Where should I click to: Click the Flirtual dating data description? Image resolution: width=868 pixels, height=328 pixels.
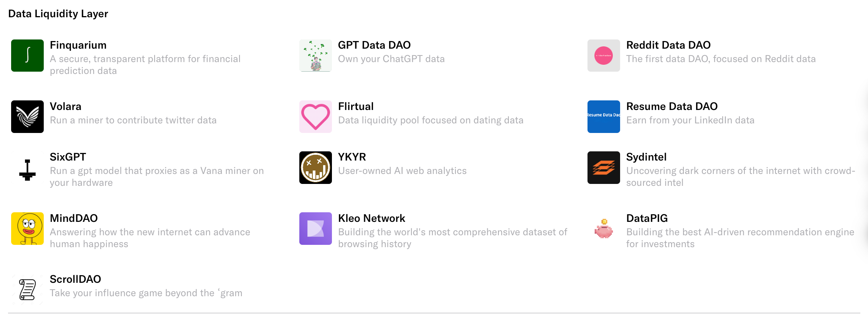pos(431,120)
